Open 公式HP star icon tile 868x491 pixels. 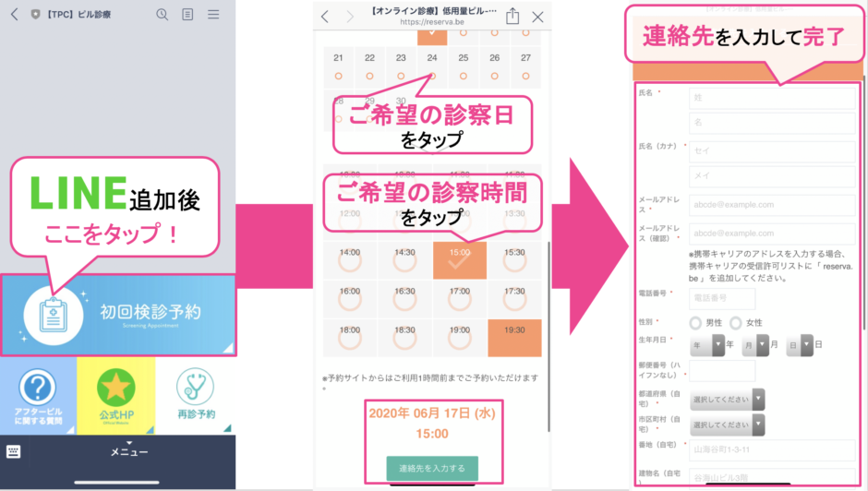[116, 389]
